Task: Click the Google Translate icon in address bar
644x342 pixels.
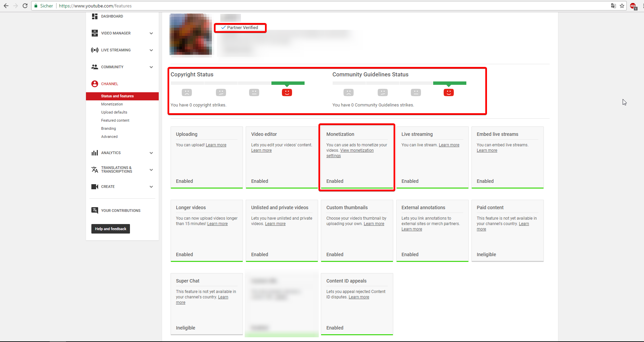Action: tap(613, 6)
